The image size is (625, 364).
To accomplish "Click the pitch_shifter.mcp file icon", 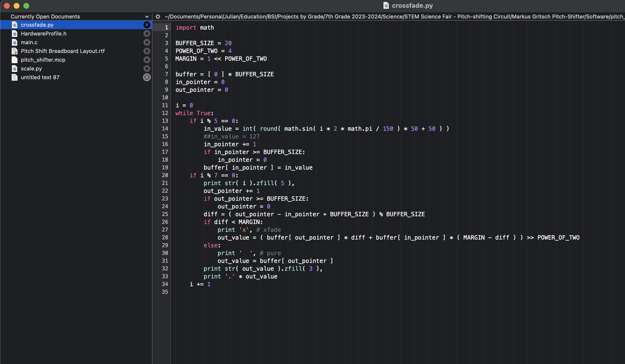I will 15,60.
